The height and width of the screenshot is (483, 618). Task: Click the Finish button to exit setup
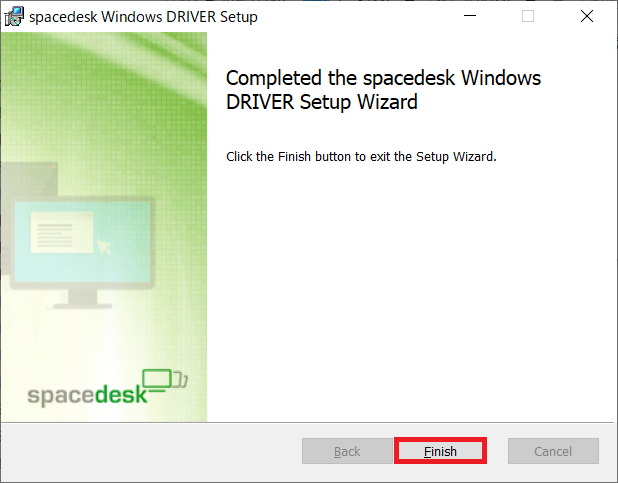click(440, 451)
